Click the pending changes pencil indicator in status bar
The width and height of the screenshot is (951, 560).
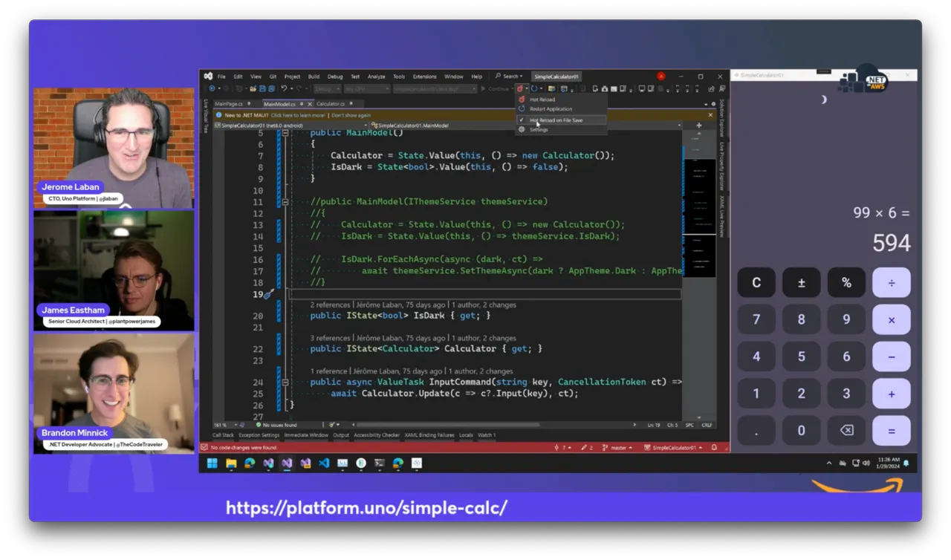[586, 448]
